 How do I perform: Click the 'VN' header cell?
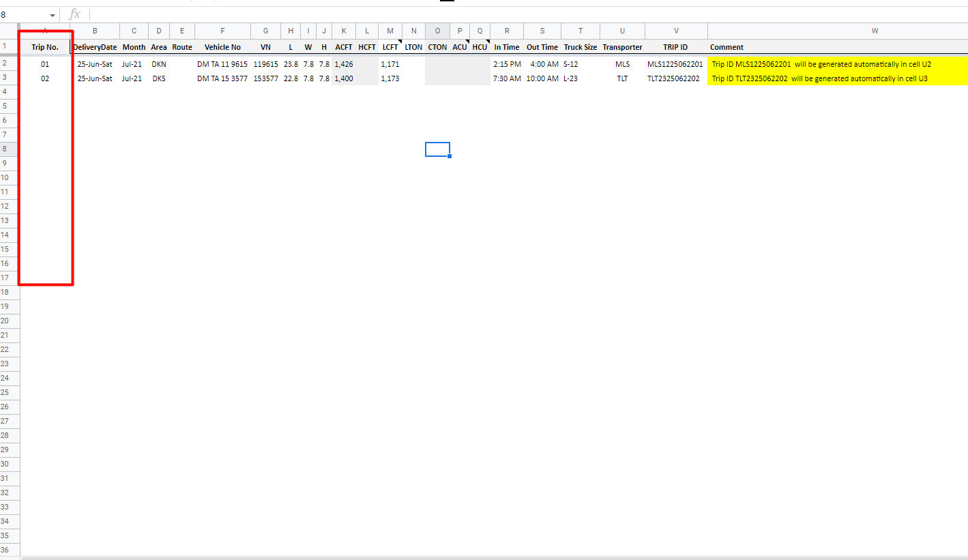pyautogui.click(x=265, y=47)
